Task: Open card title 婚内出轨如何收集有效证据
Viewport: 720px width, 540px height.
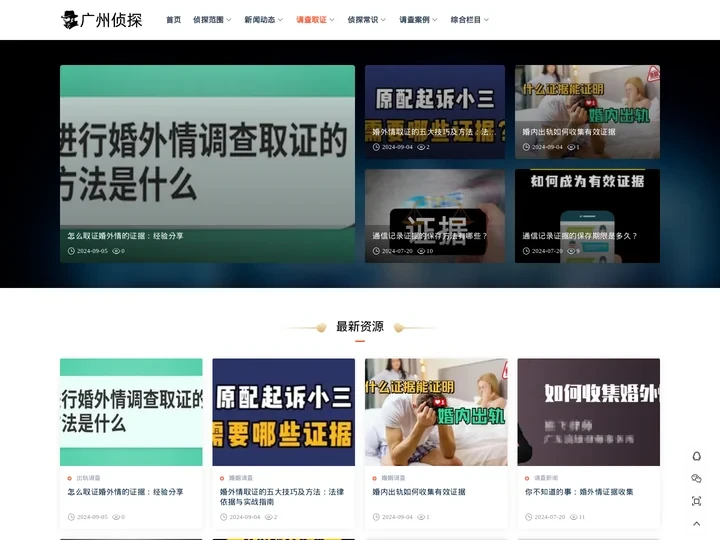Action: point(419,492)
